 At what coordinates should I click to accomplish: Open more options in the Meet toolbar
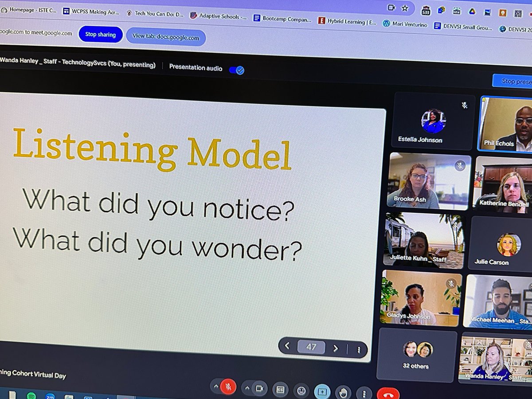364,393
